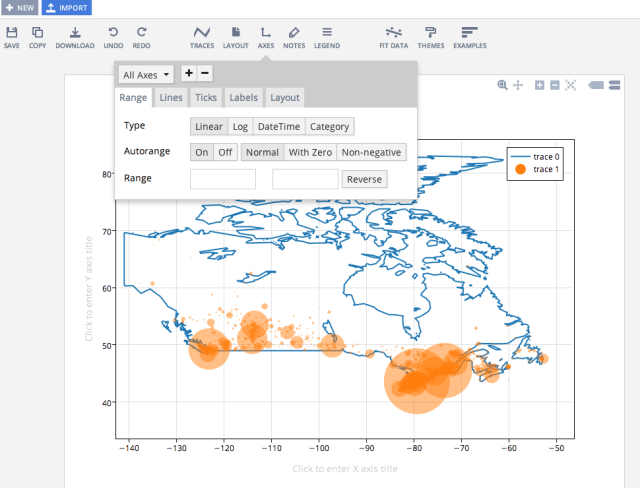Click the Import button

coord(66,8)
